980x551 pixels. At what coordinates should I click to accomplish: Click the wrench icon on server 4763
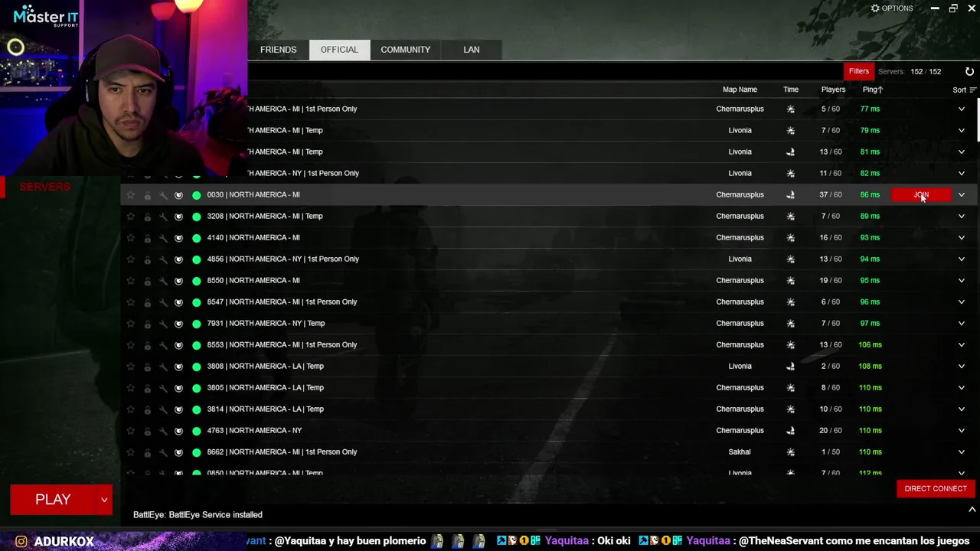(163, 431)
